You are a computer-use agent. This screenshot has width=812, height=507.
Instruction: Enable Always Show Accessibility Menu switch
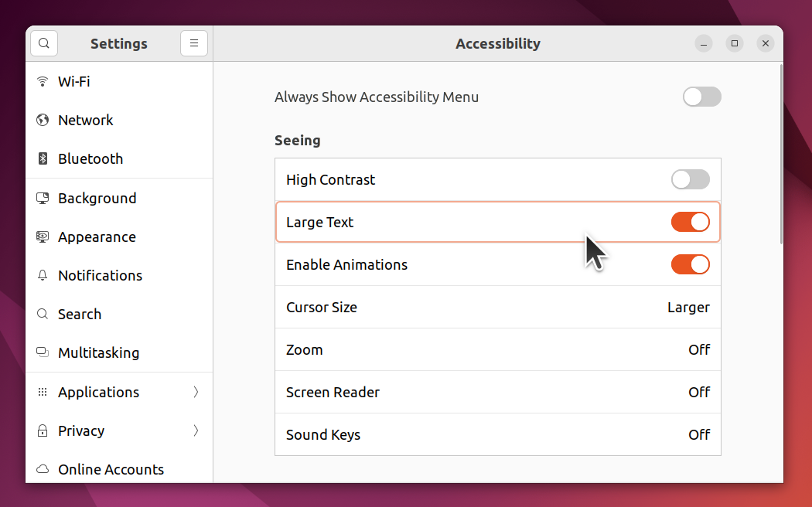pyautogui.click(x=701, y=97)
